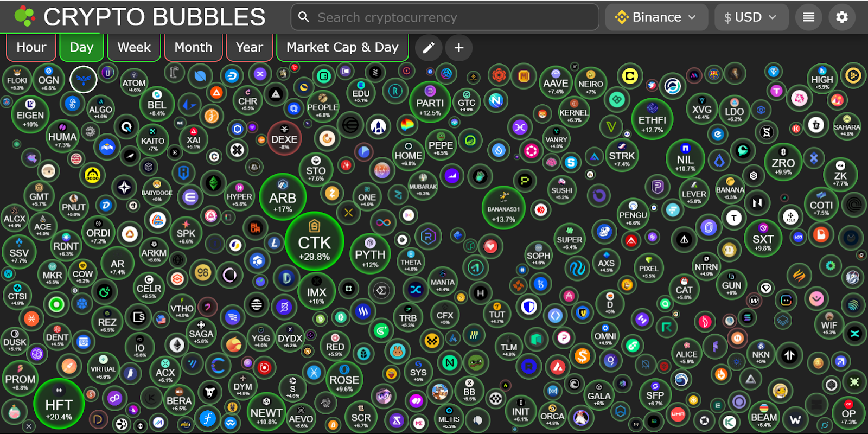Select the STRK +7.4% bubble
The image size is (868, 434).
(622, 155)
